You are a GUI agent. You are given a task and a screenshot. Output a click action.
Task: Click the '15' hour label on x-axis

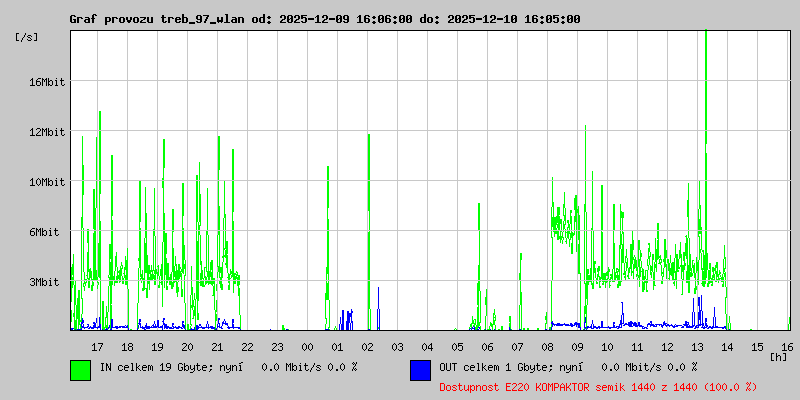(758, 347)
